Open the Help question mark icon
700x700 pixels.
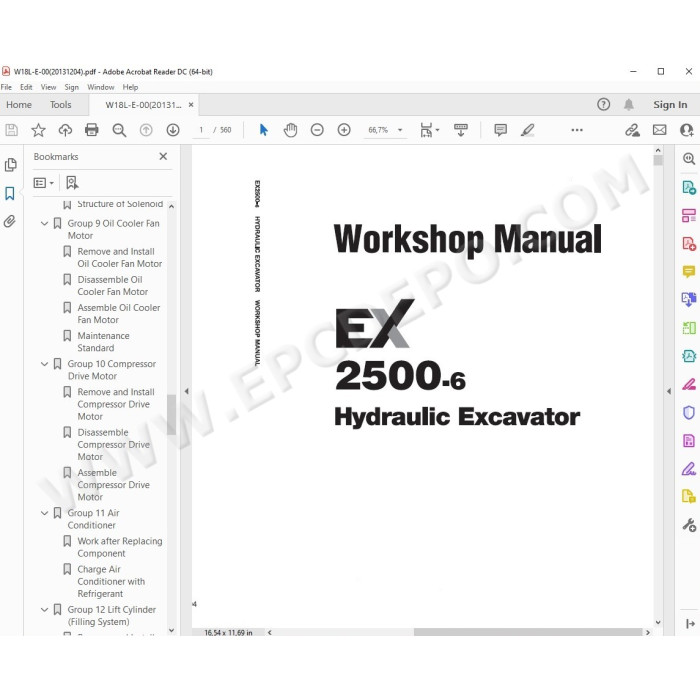(603, 104)
